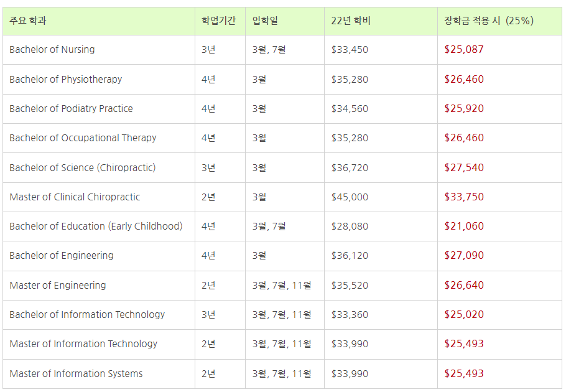Select the 'Bachelor of Physiotherapy' cell
The image size is (566, 392).
point(99,80)
